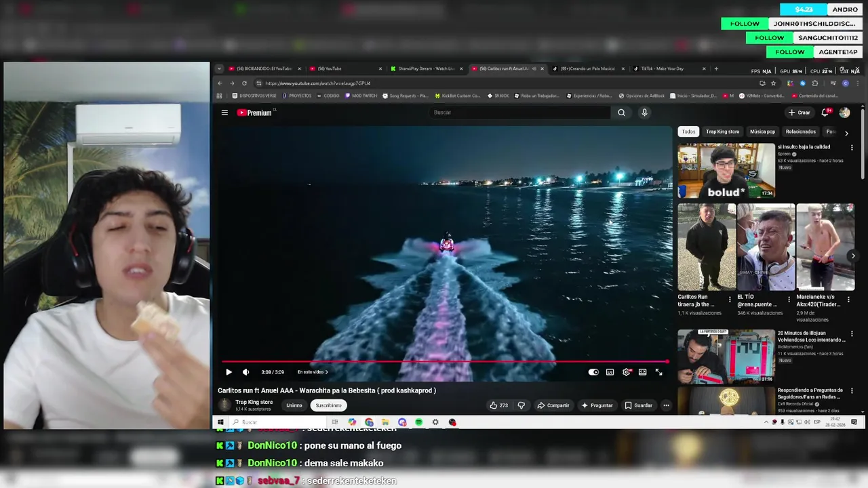Screen dimensions: 868x488
Task: Click the Preguntar button
Action: click(597, 405)
